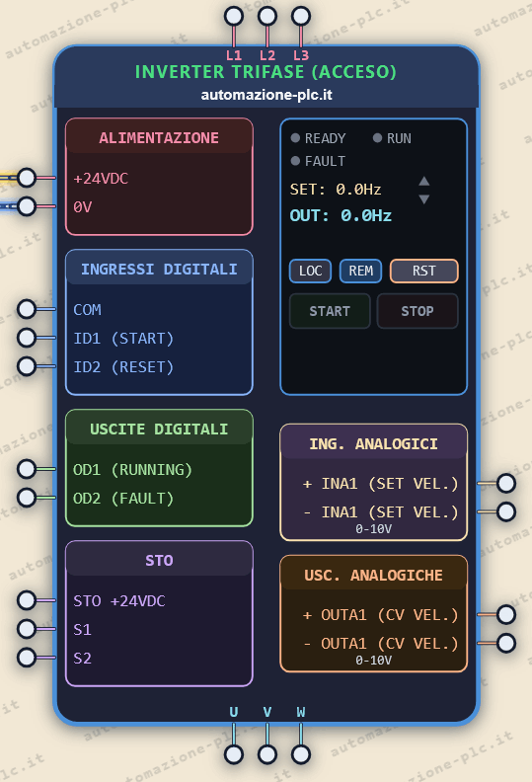
Task: Click the L1 input terminal circle
Action: (234, 16)
